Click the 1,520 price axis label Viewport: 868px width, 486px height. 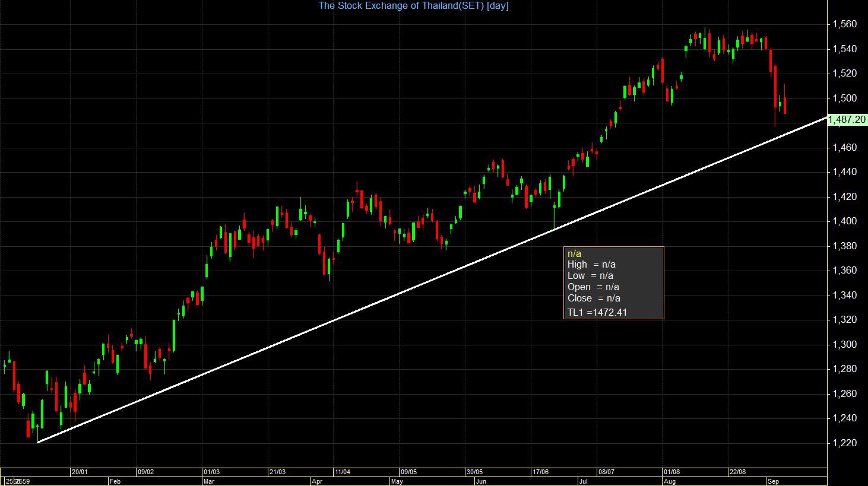(x=844, y=74)
